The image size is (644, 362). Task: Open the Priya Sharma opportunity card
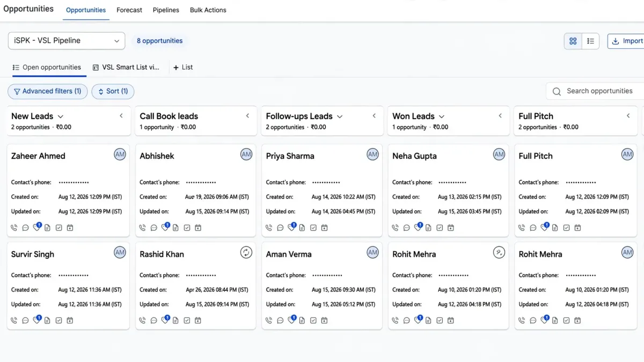click(322, 190)
